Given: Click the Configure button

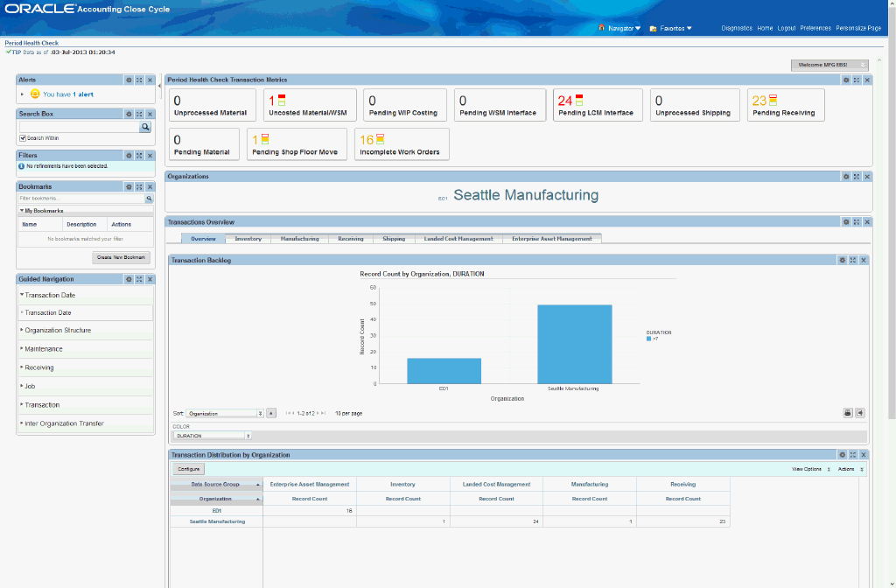Looking at the screenshot, I should pyautogui.click(x=189, y=469).
